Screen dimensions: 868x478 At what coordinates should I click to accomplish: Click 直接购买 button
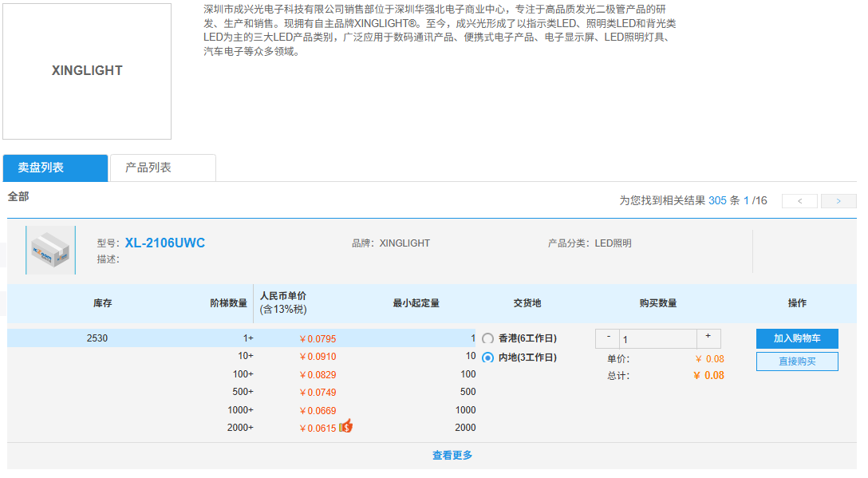[x=797, y=361]
